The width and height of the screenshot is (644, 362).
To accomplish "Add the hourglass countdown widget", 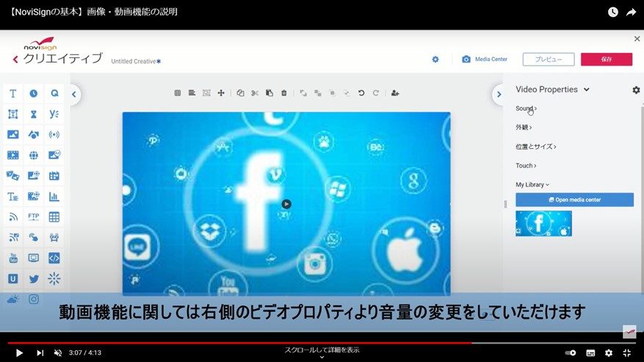I will [34, 115].
